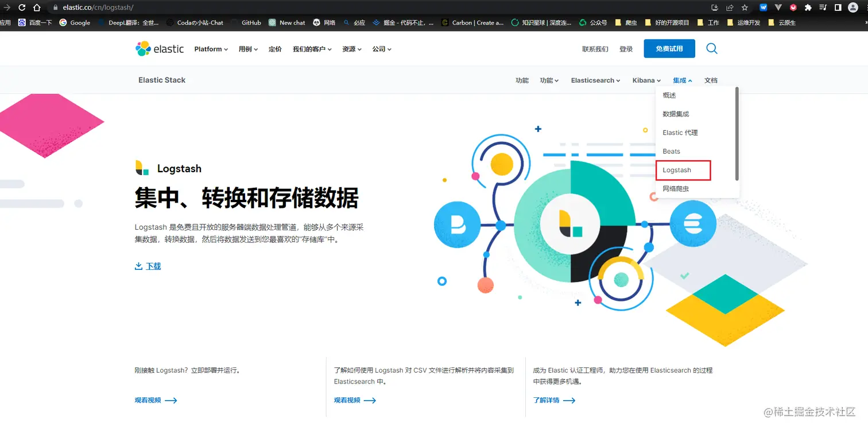
Task: Open the New chat bookmark
Action: (287, 23)
